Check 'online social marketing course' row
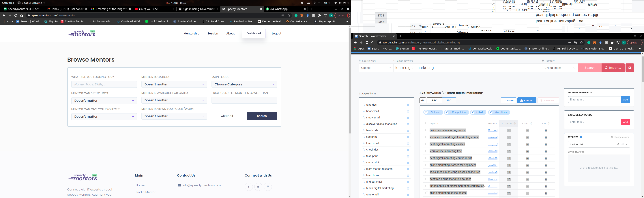This screenshot has width=644, height=198. (427, 130)
